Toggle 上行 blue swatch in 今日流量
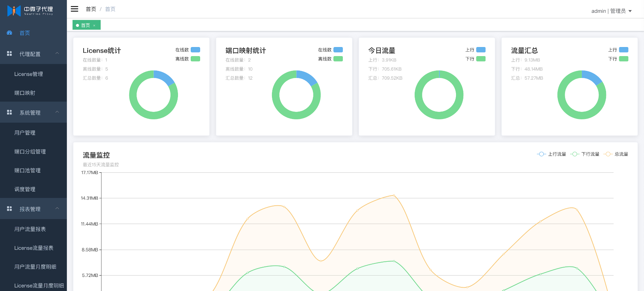 [481, 50]
